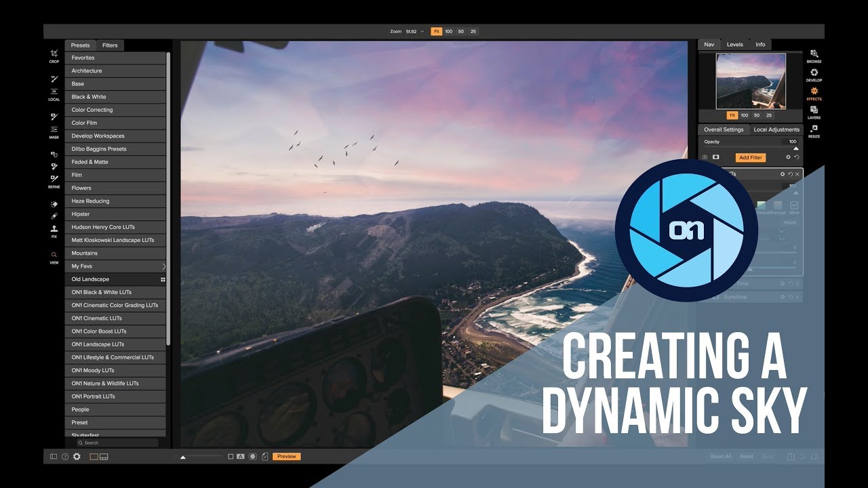Toggle the A compare view icon
Screen dimensions: 868x488
[x=240, y=457]
